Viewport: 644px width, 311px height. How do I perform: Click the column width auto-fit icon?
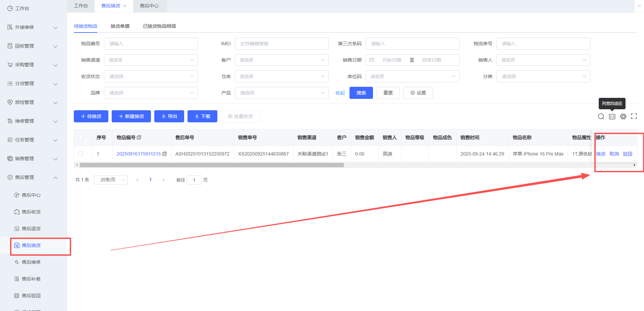click(x=612, y=116)
